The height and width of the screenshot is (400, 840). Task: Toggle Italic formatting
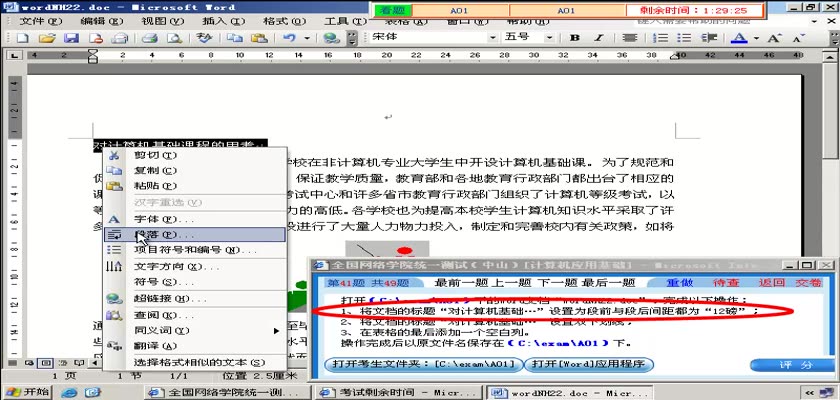598,38
